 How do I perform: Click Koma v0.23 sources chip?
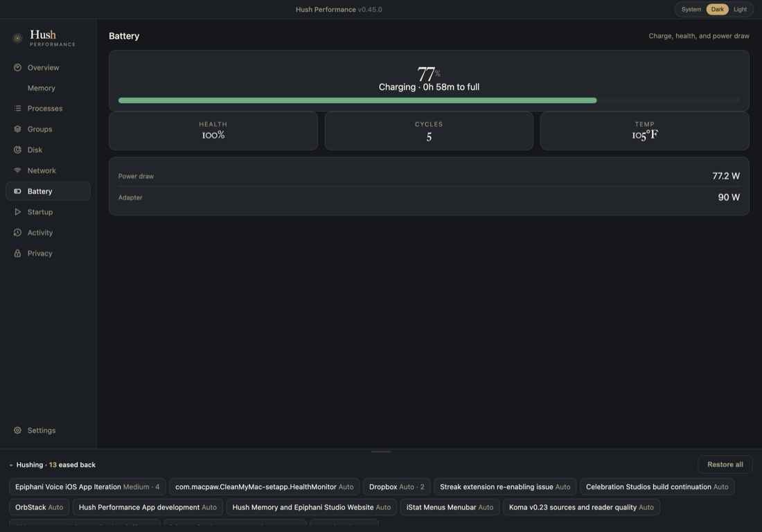581,507
